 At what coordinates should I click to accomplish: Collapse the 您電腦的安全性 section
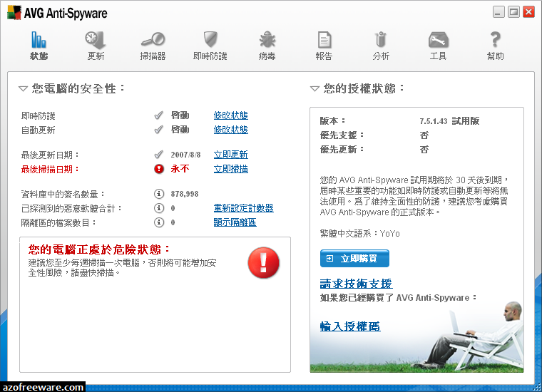[23, 89]
